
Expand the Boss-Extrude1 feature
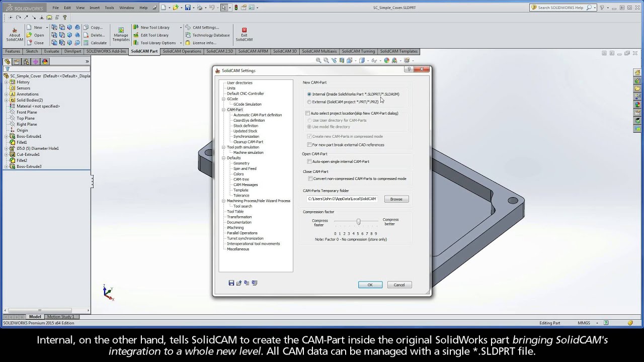(x=7, y=136)
